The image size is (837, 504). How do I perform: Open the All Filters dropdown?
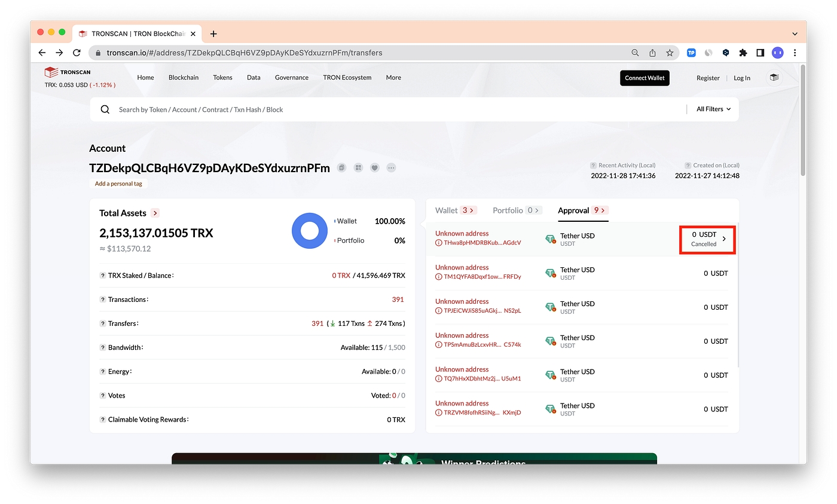coord(713,109)
